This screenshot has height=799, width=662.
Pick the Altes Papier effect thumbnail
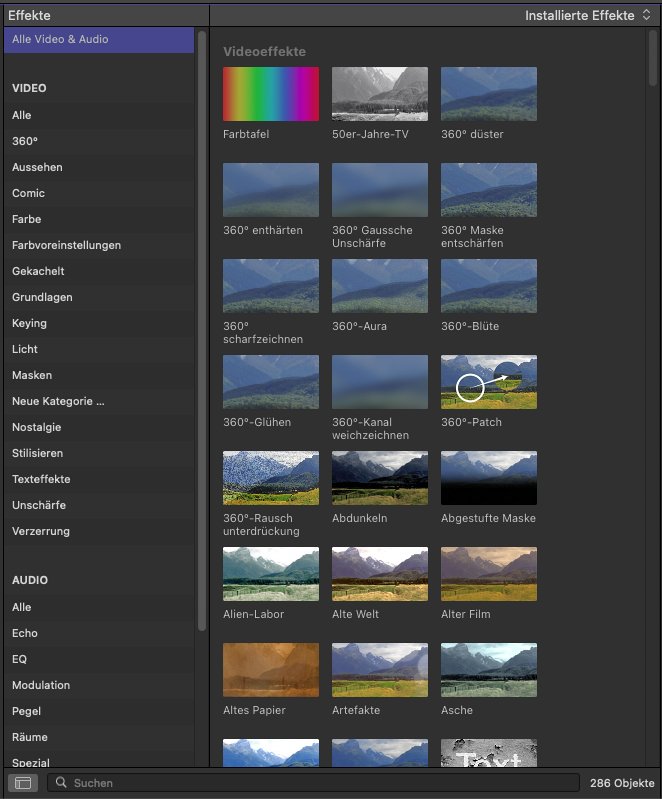[x=271, y=670]
